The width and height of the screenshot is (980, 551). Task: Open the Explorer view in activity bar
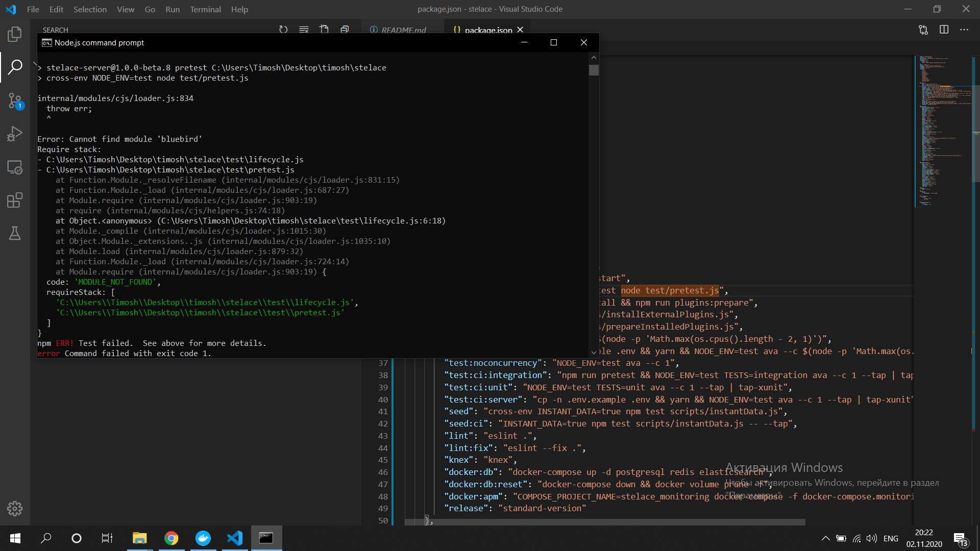[x=15, y=34]
